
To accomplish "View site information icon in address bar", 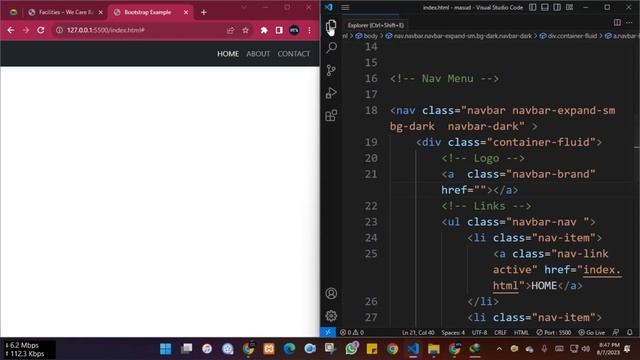I will coord(59,30).
